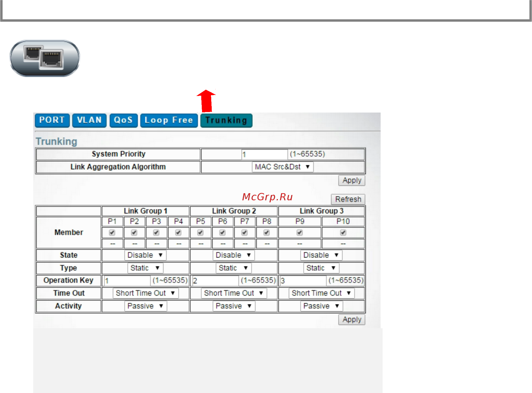Screen dimensions: 532x393
Task: Click the network ports icon
Action: tap(45, 58)
